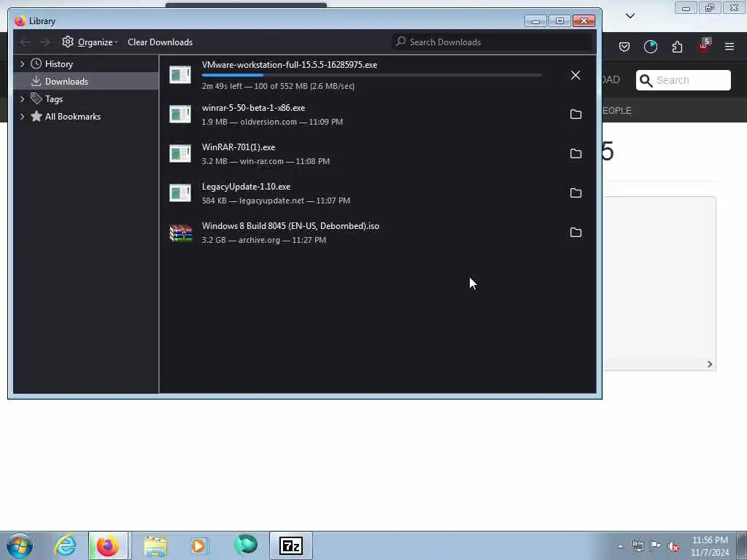
Task: Click the VMware download progress bar
Action: coord(372,75)
